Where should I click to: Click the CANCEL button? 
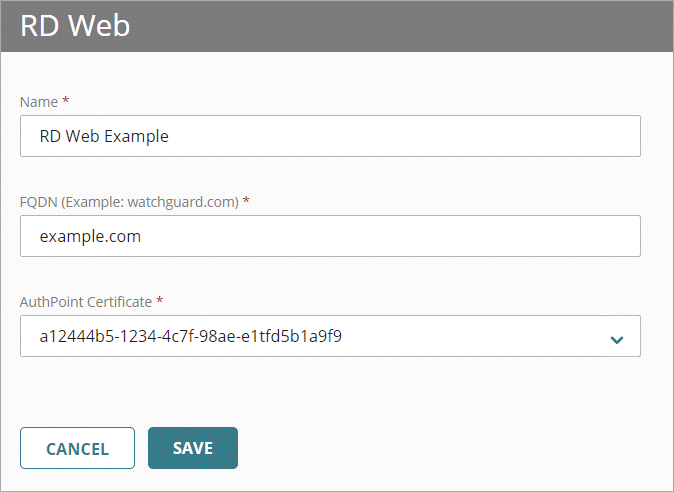tap(77, 448)
